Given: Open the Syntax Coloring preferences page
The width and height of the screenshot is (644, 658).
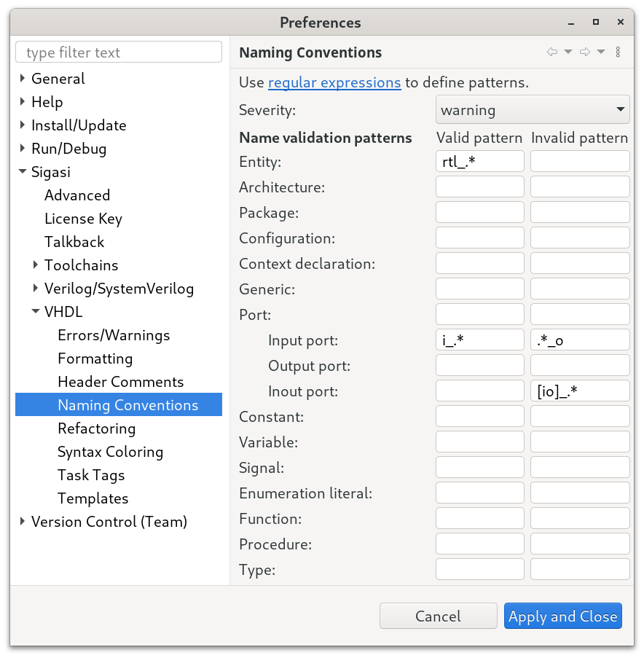Looking at the screenshot, I should coord(110,452).
